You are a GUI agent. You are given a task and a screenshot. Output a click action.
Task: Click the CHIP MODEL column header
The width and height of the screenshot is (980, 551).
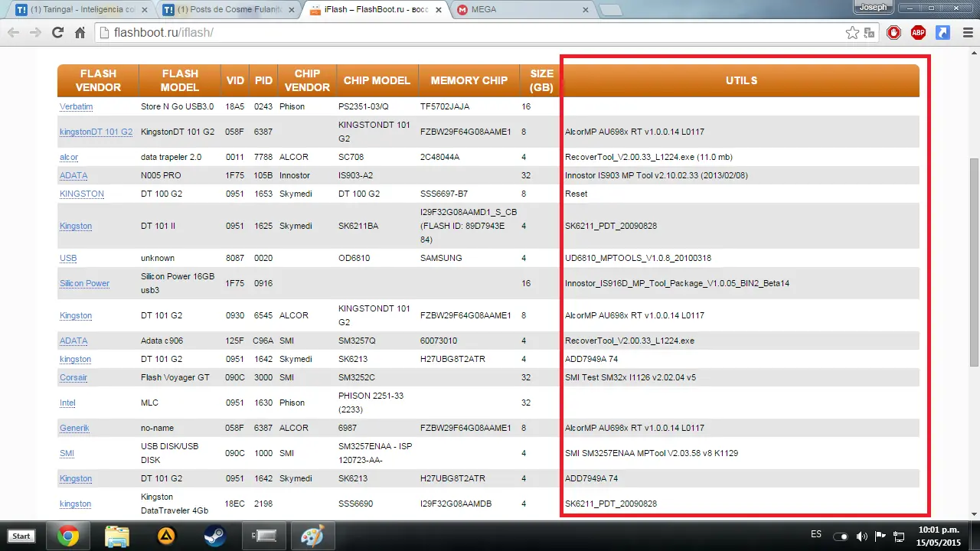tap(377, 80)
